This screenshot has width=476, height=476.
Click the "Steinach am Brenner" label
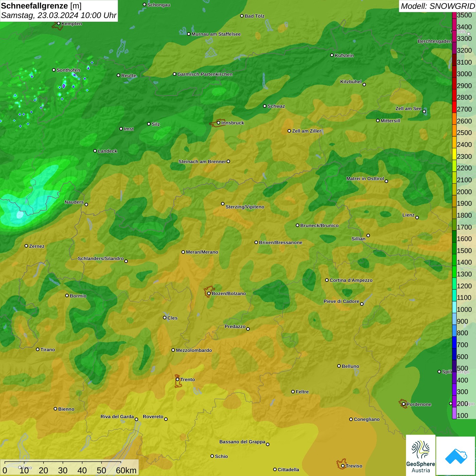pos(202,161)
